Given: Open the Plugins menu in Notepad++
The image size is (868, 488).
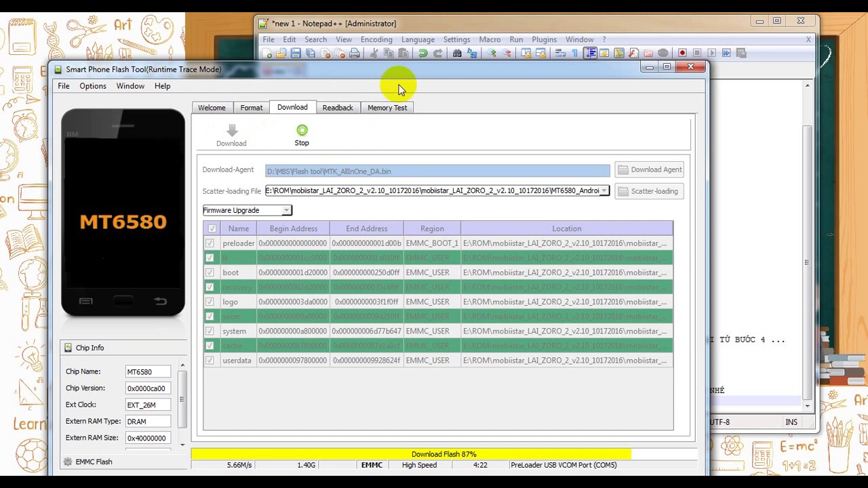Looking at the screenshot, I should [x=544, y=39].
